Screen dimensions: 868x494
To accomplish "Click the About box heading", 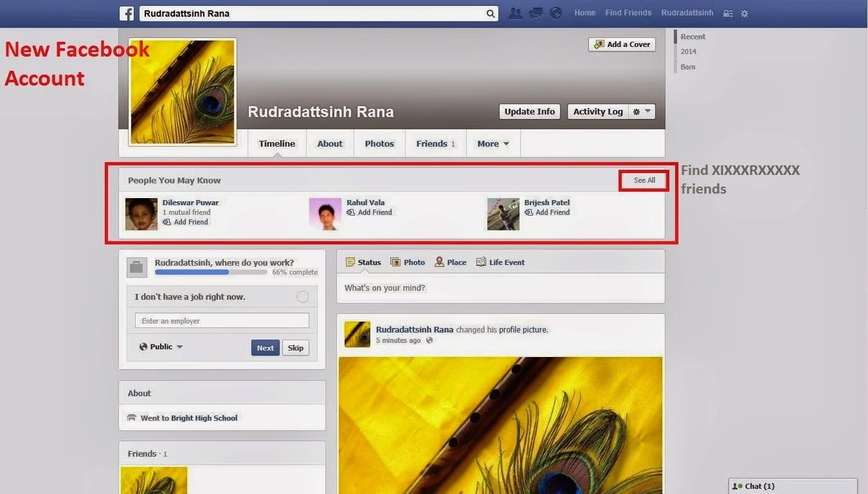I will [x=140, y=393].
